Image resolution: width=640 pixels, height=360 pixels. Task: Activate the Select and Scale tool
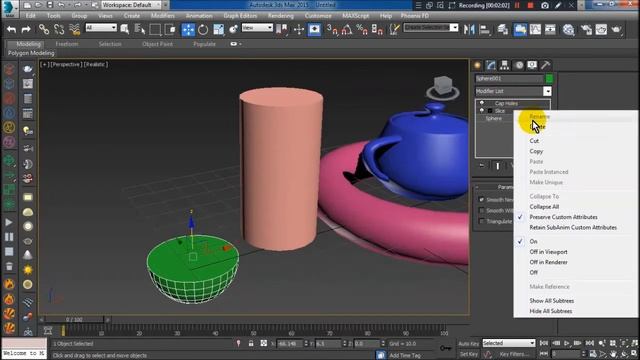(218, 29)
